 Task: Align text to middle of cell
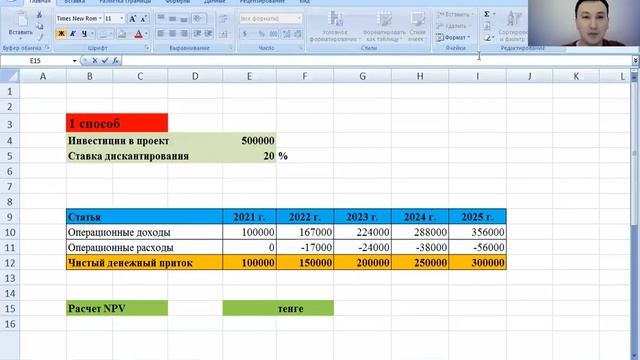pyautogui.click(x=173, y=18)
